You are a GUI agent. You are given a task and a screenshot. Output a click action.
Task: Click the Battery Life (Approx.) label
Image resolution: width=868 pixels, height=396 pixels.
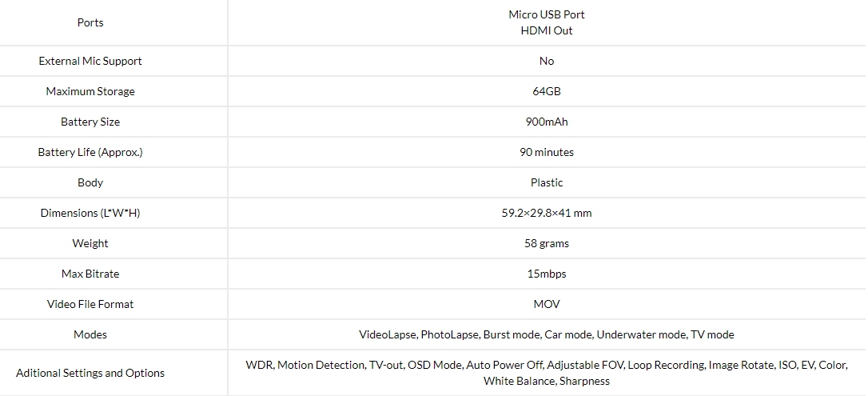90,152
